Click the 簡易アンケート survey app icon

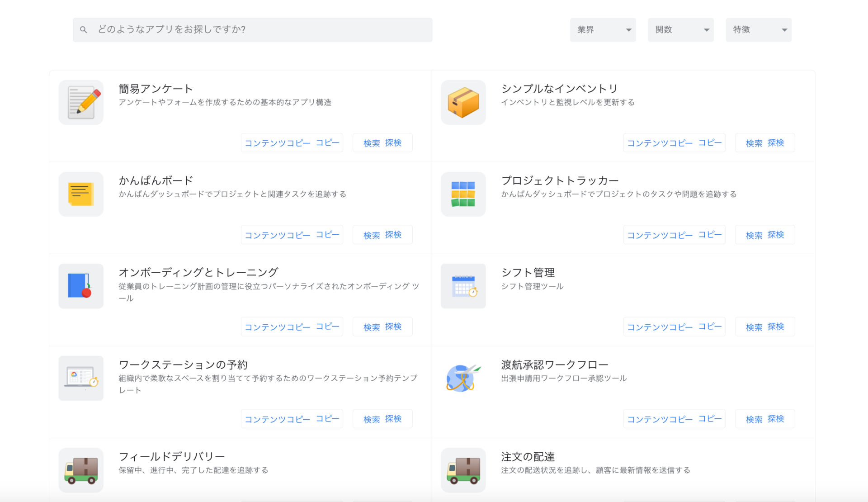81,102
